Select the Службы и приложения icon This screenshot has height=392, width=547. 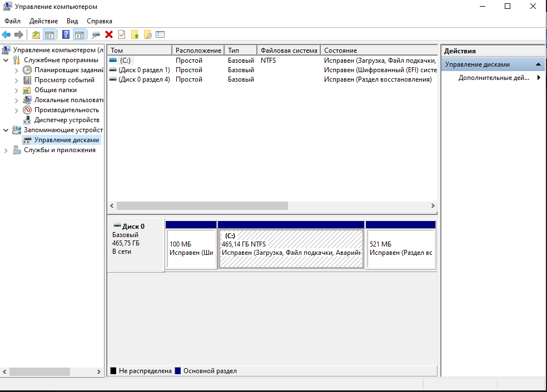pos(16,150)
